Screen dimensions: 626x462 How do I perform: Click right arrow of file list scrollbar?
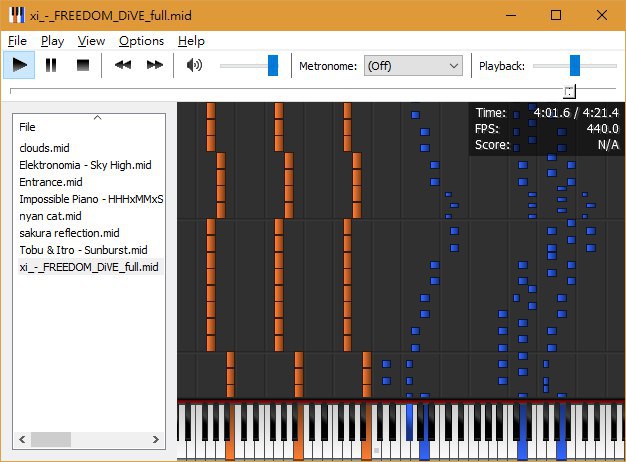tap(156, 440)
